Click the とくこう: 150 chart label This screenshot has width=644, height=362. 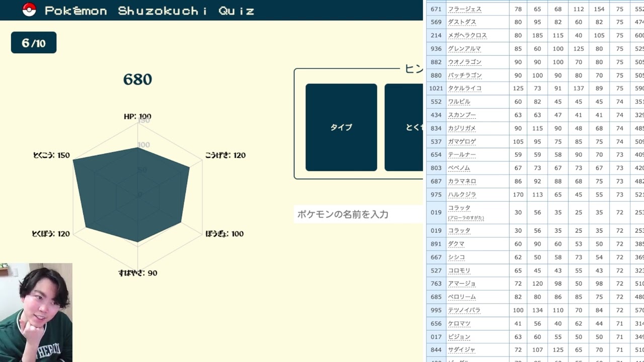click(x=51, y=155)
